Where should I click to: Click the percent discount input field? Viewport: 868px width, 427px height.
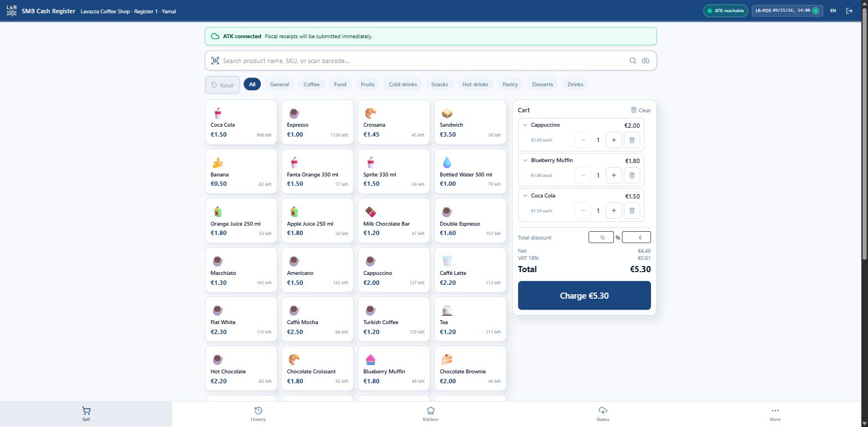pyautogui.click(x=601, y=237)
